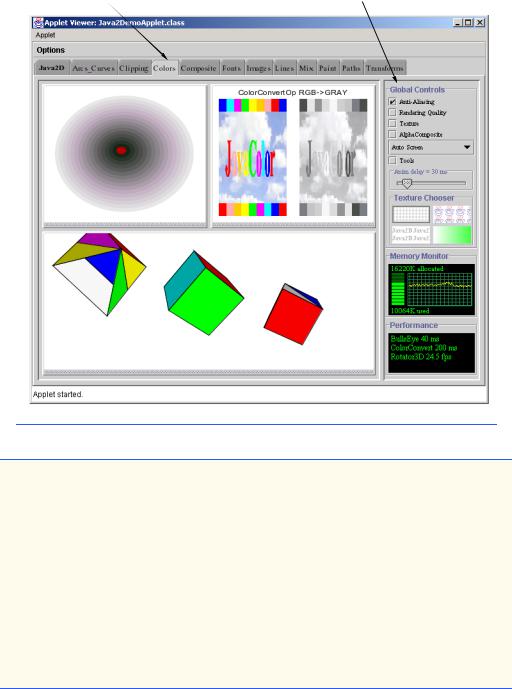Image resolution: width=512 pixels, height=689 pixels.
Task: Click the Texture Chooser heading
Action: tap(424, 198)
